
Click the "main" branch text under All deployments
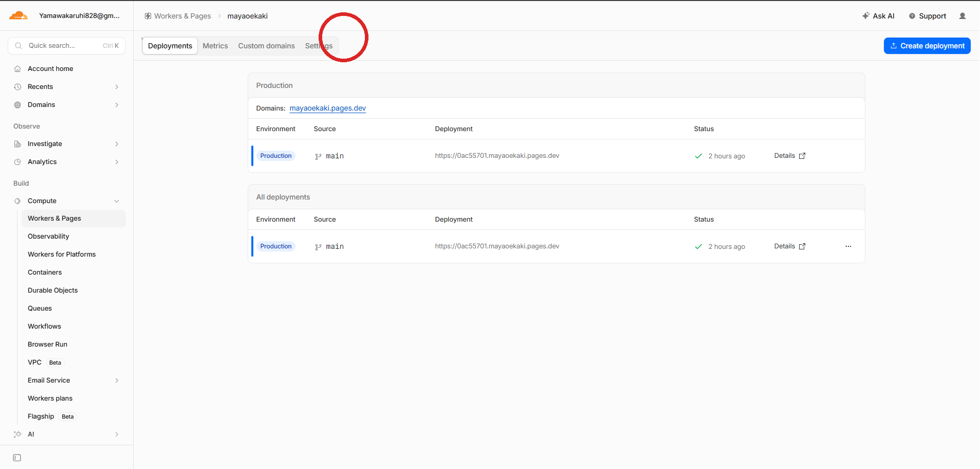click(335, 247)
